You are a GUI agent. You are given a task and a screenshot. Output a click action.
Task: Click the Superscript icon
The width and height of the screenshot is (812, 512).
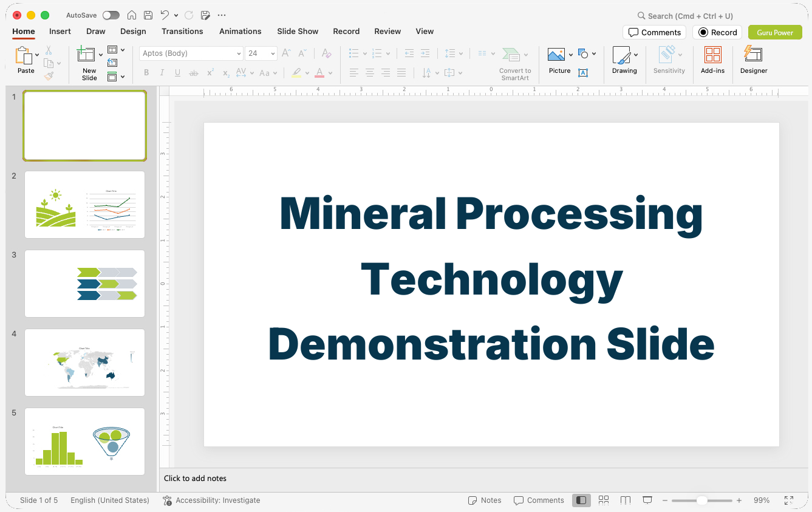tap(210, 73)
